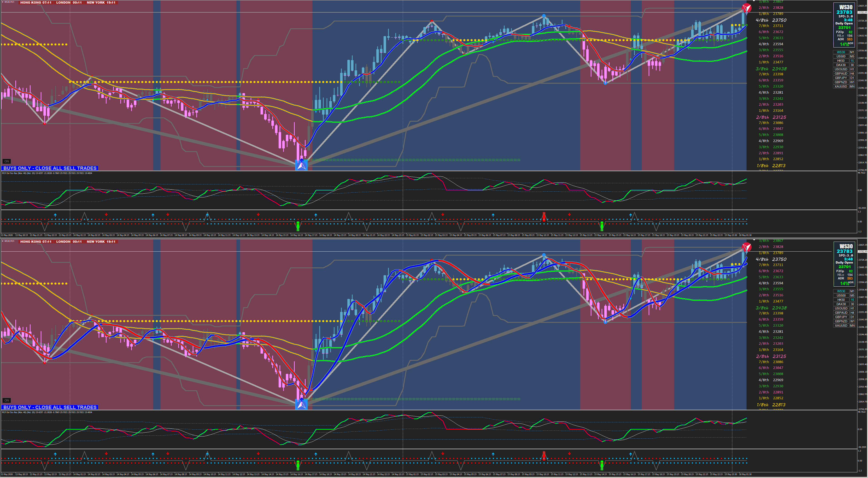868x478 pixels.
Task: Click the blue buy-arrow badge in the lower chart
Action: click(301, 404)
